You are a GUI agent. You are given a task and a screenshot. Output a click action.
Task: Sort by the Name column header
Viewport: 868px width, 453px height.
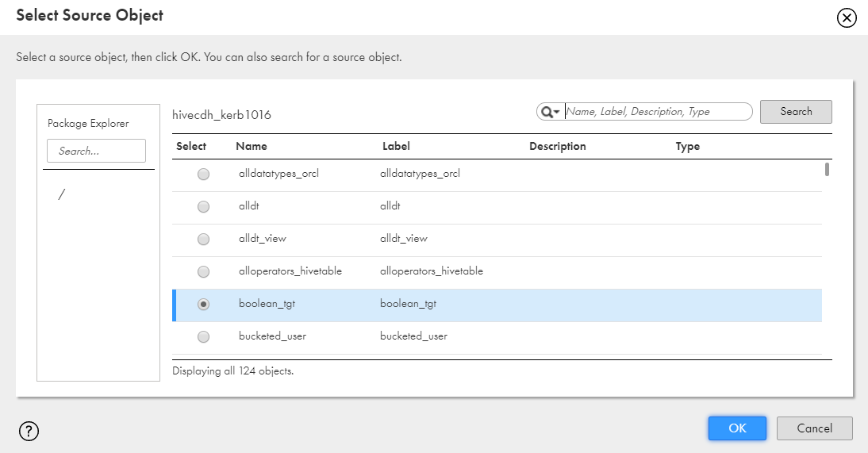pyautogui.click(x=252, y=146)
